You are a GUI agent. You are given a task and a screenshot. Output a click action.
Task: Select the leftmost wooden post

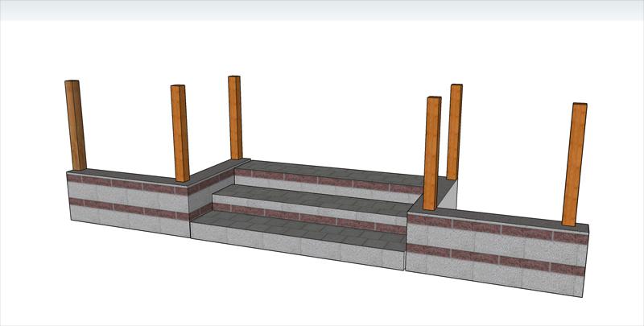(x=75, y=125)
